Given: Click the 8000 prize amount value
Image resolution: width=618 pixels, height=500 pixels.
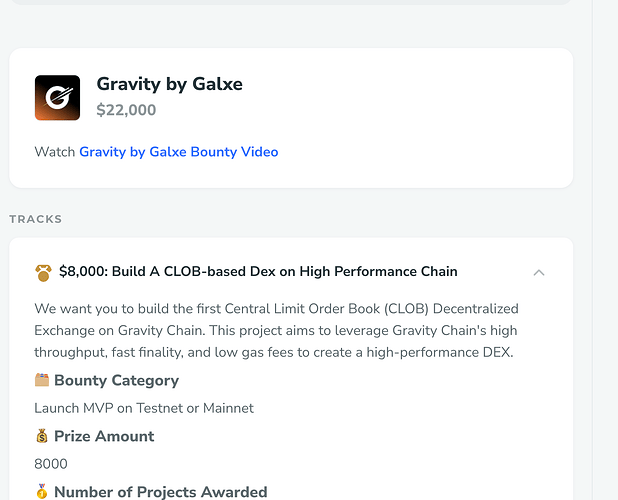Looking at the screenshot, I should pos(51,464).
